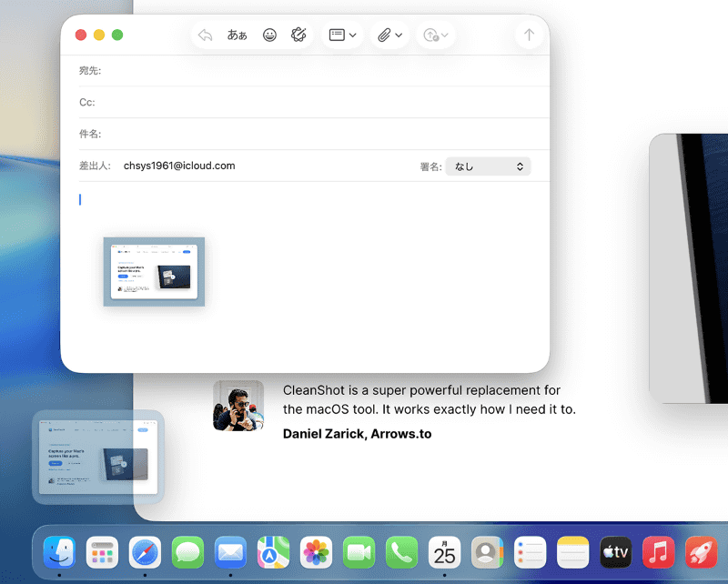Close the compose window with red button
The width and height of the screenshot is (728, 584).
click(x=81, y=35)
